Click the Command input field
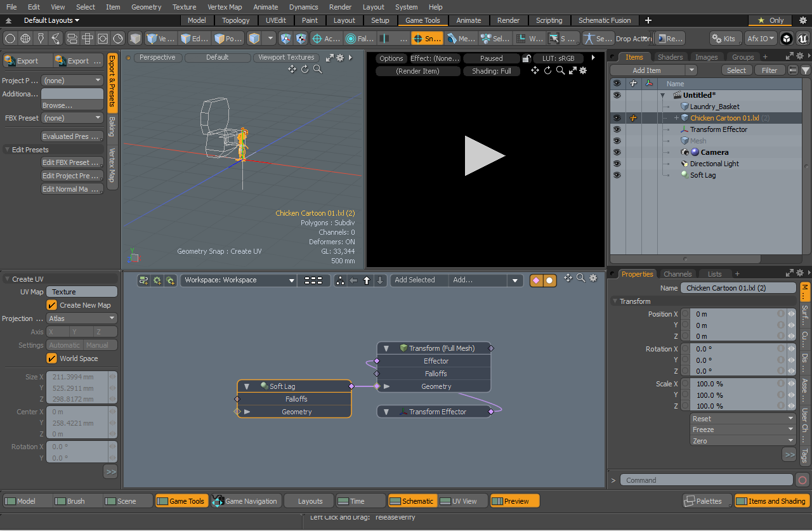Screen dimensions: 812x531 point(706,480)
